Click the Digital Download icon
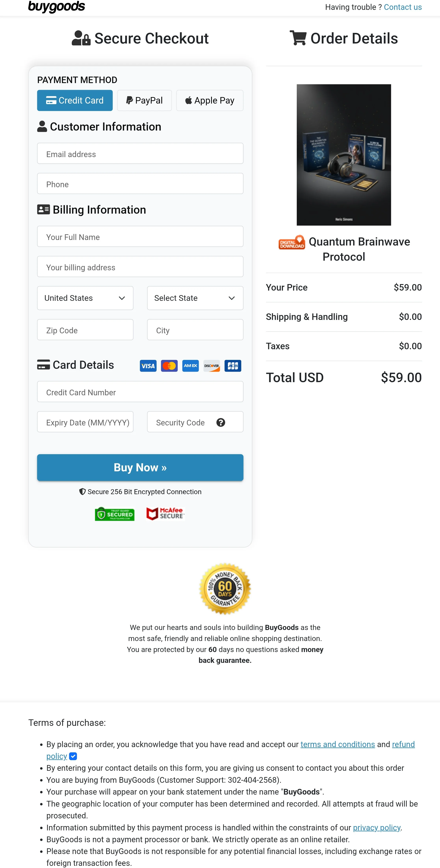 (291, 242)
